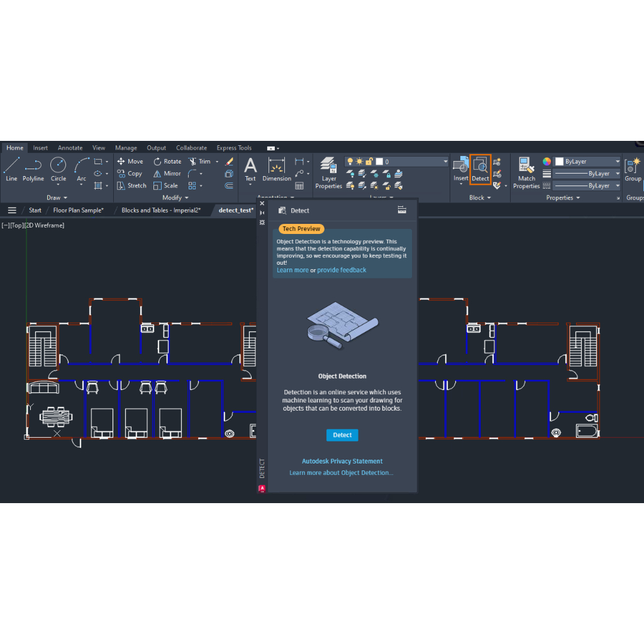Viewport: 644px width, 644px height.
Task: Open the Manage ribbon tab
Action: 126,148
